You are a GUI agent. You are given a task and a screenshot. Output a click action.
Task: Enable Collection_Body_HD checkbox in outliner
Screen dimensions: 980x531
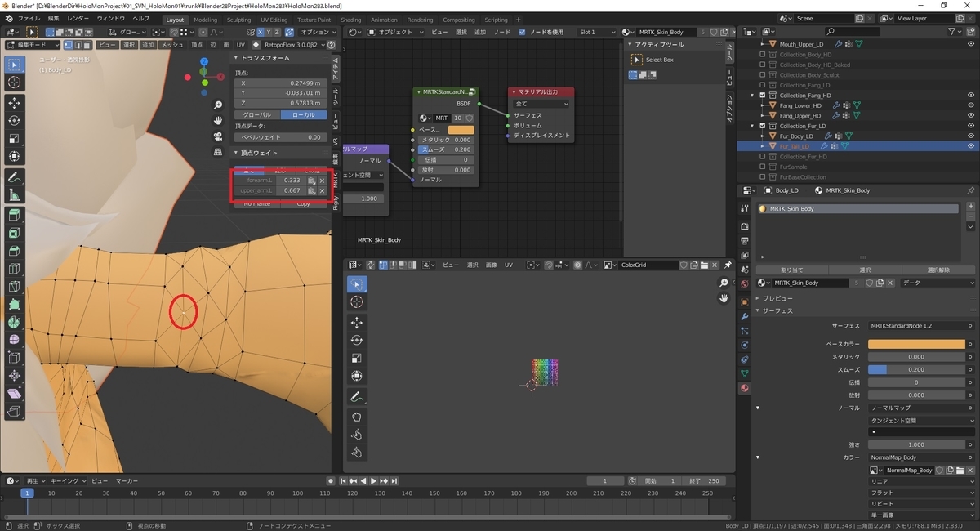pyautogui.click(x=763, y=54)
